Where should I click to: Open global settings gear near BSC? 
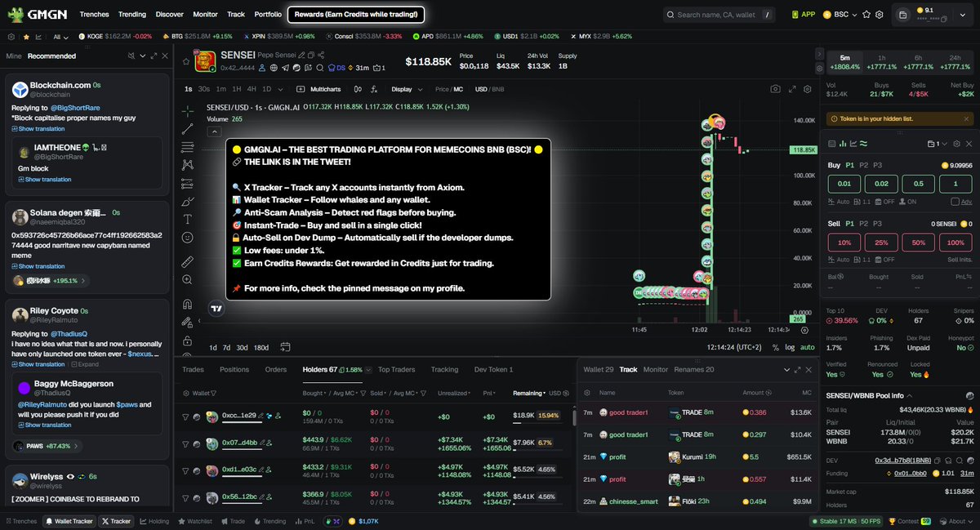click(879, 15)
